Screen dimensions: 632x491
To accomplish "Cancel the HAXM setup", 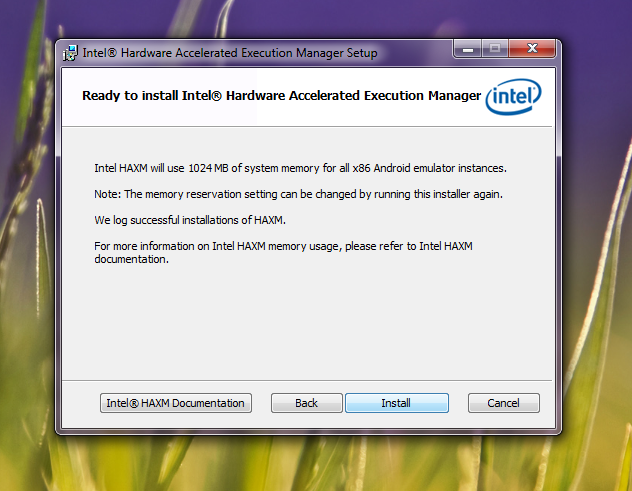I will (503, 403).
